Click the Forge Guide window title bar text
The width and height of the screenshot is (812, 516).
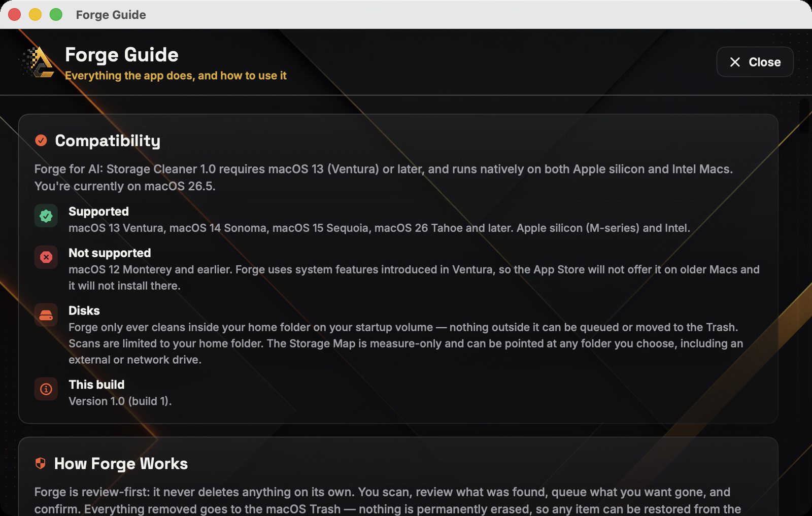point(111,15)
